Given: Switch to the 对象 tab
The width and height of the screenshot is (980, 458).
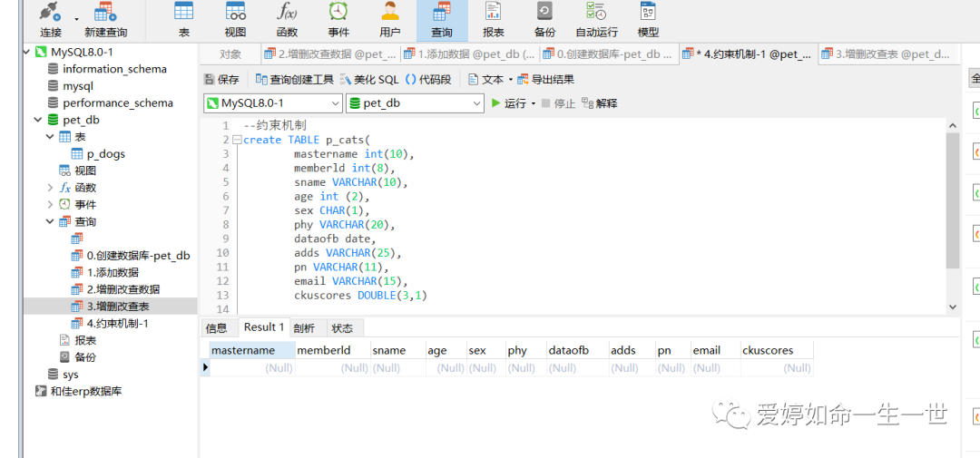Looking at the screenshot, I should (x=230, y=54).
